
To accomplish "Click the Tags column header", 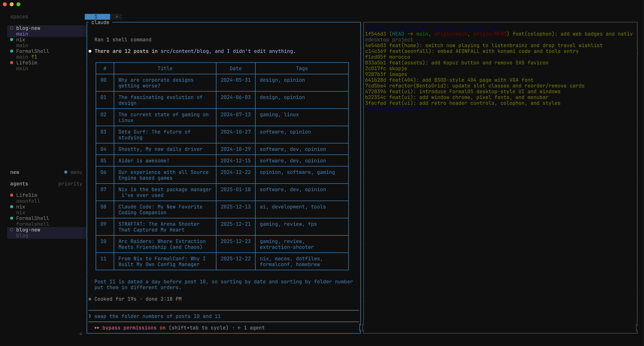I will (x=302, y=68).
